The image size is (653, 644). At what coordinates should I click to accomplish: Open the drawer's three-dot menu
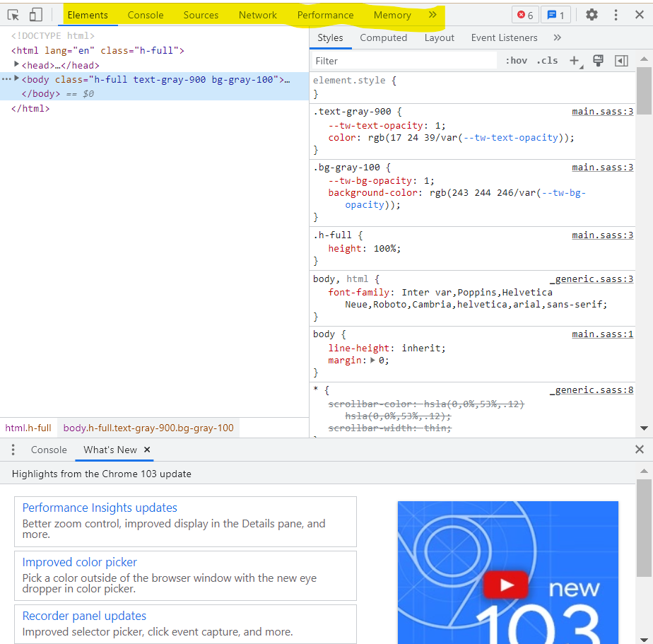tap(13, 450)
